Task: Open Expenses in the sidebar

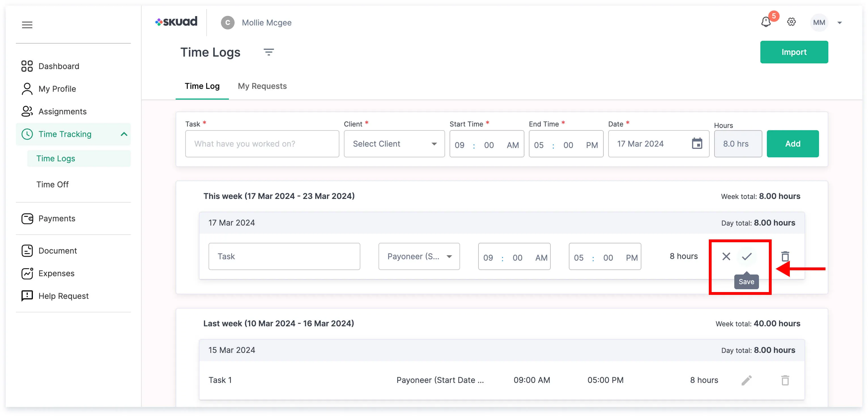Action: pos(73,273)
